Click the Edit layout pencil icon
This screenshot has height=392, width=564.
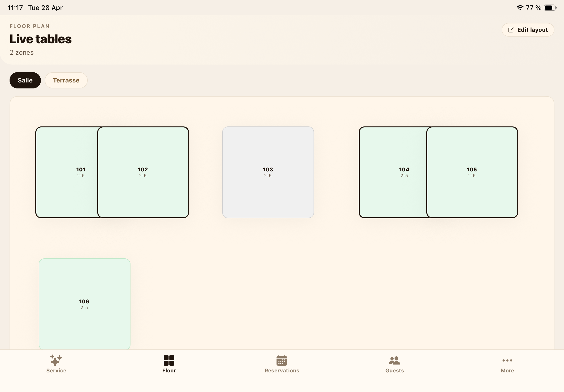[511, 30]
